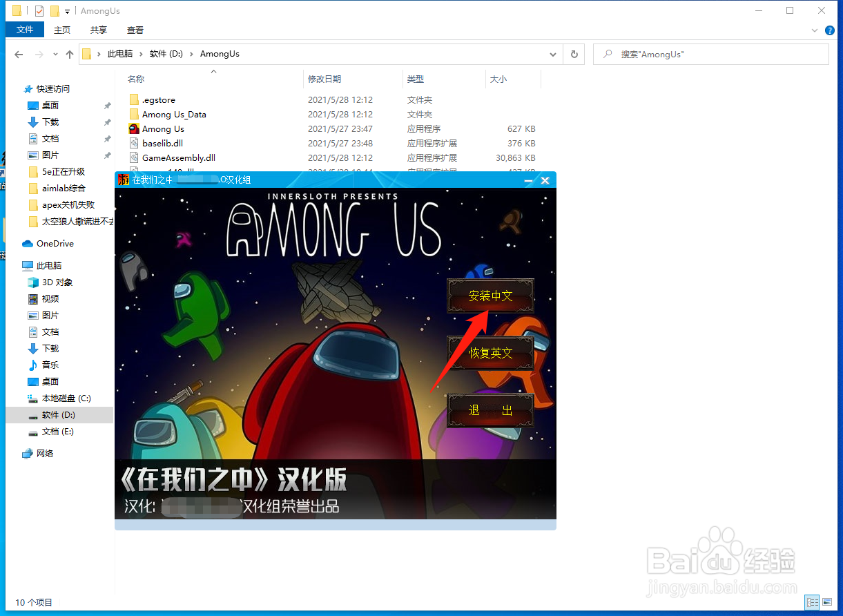Open the quick access toolbar customize menu
The image size is (843, 616).
coord(66,11)
